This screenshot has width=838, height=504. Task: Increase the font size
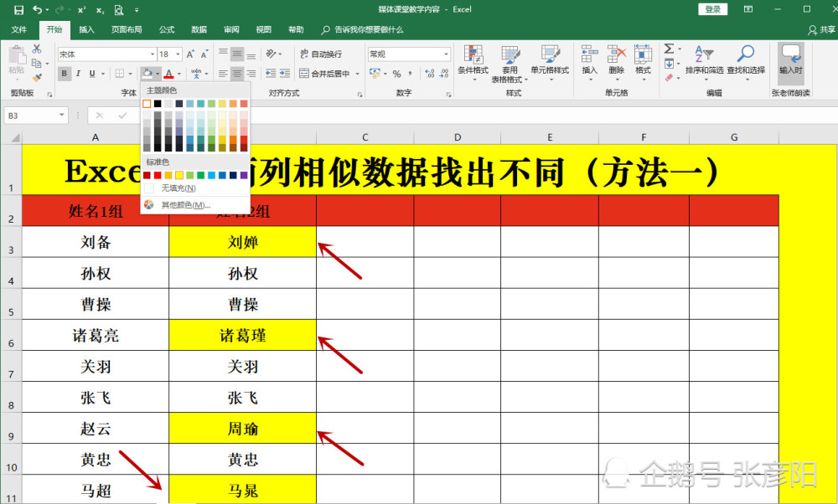[x=191, y=54]
